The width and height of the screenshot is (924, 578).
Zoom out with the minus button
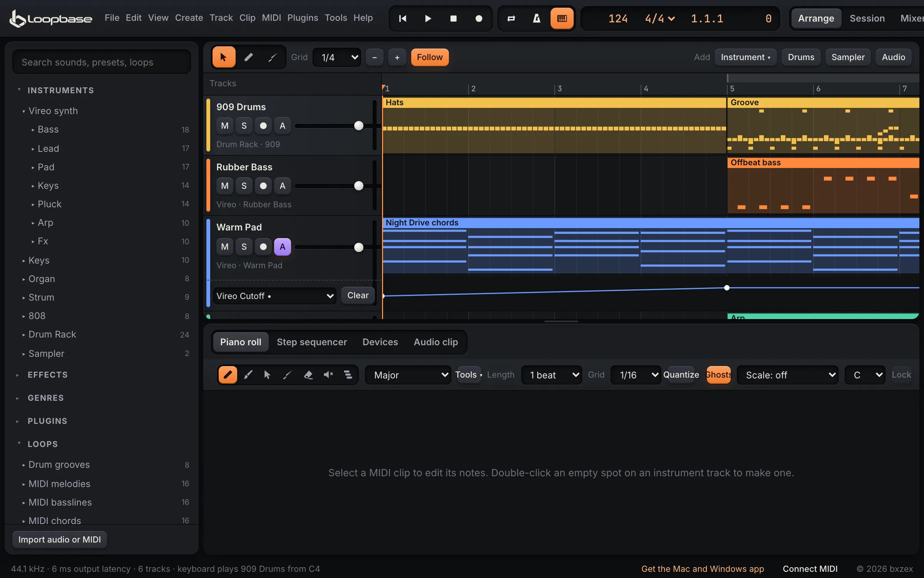[375, 57]
